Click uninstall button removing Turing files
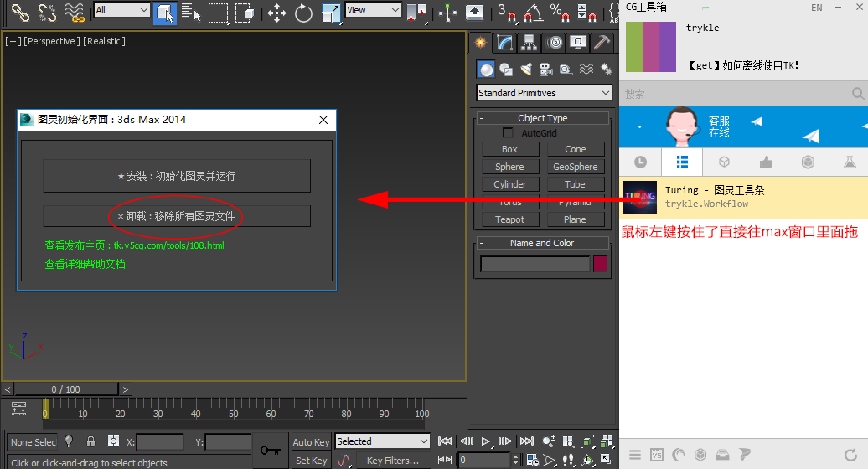This screenshot has height=469, width=868. (x=177, y=216)
